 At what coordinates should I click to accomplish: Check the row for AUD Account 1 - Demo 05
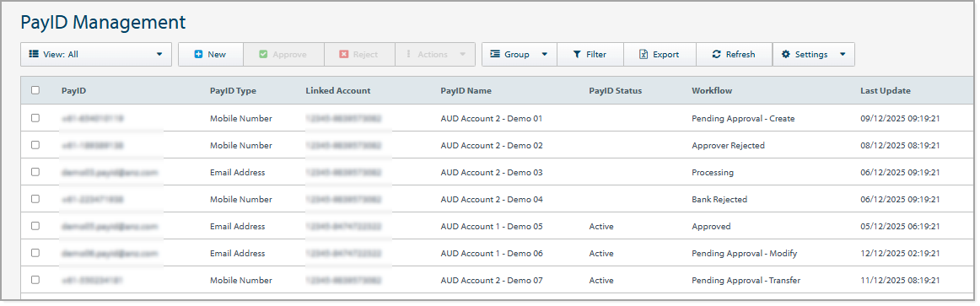[35, 226]
